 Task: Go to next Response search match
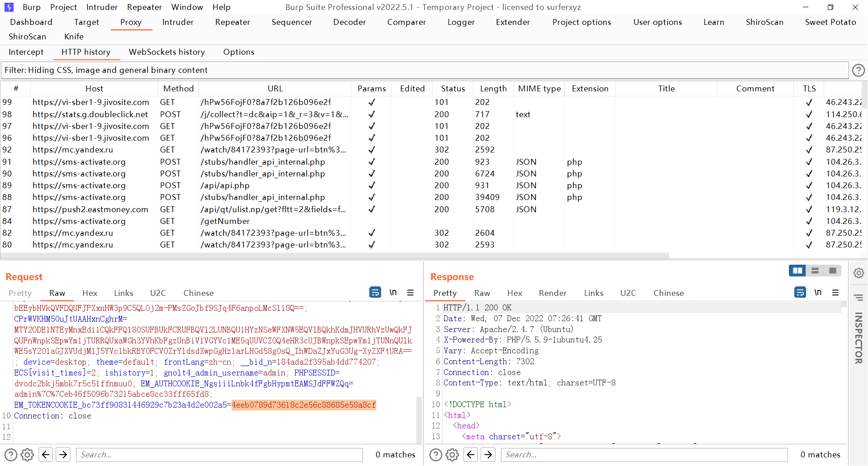(x=488, y=454)
